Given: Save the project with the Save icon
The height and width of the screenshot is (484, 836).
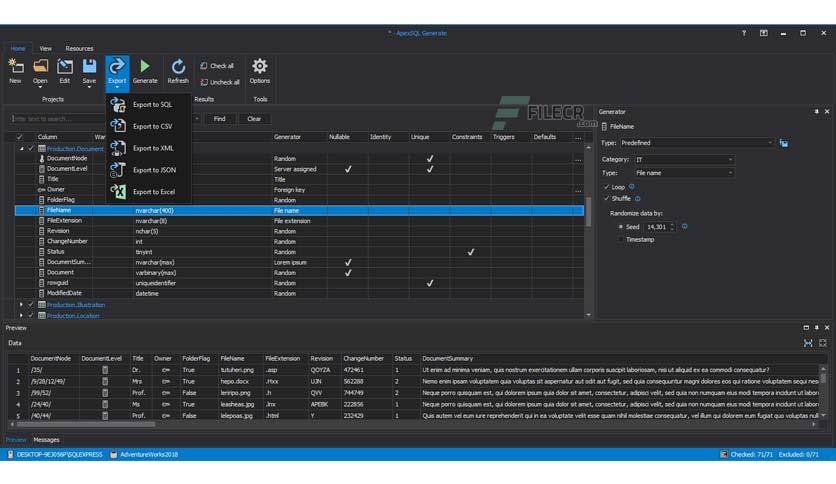Looking at the screenshot, I should 89,66.
